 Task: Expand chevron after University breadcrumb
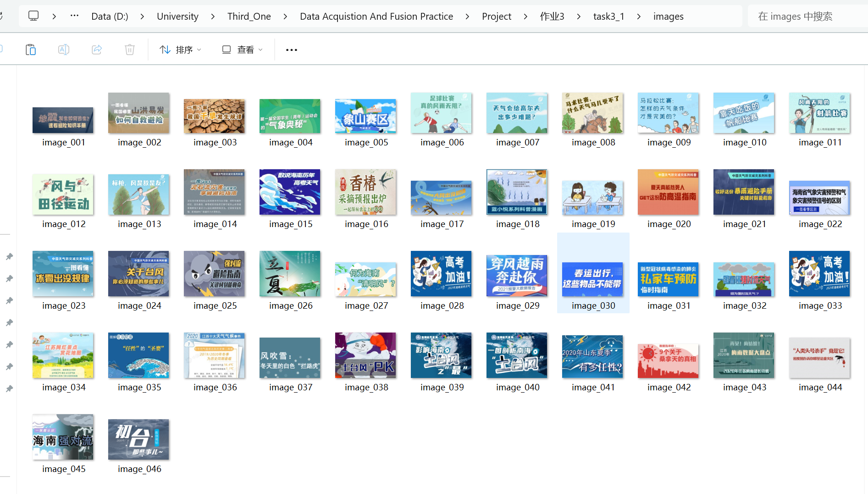pyautogui.click(x=213, y=17)
